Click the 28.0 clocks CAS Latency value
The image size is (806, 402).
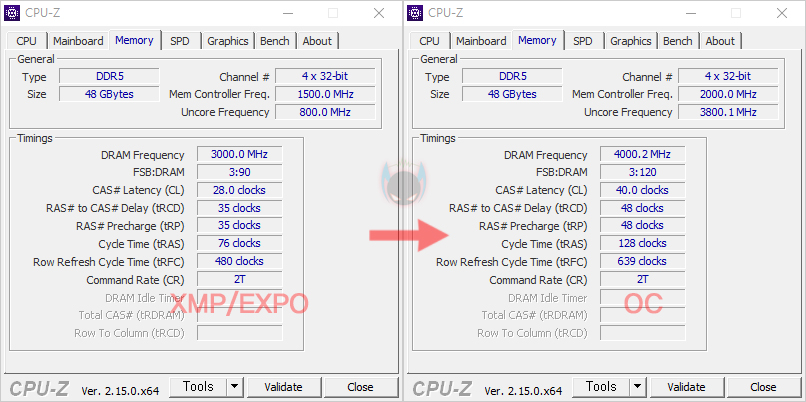click(x=240, y=190)
